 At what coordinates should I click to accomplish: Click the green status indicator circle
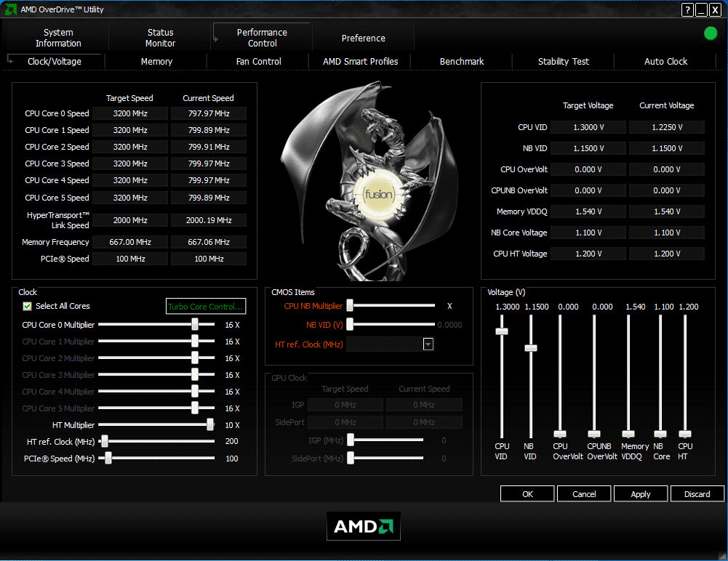pos(711,33)
